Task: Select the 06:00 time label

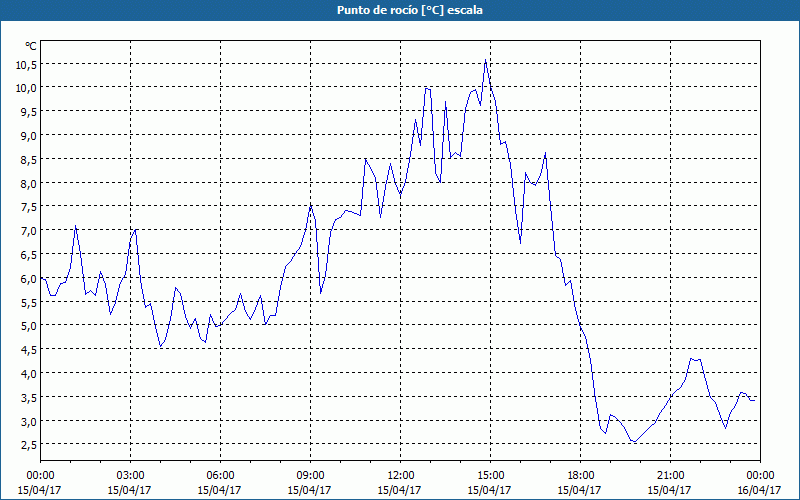Action: [220, 476]
